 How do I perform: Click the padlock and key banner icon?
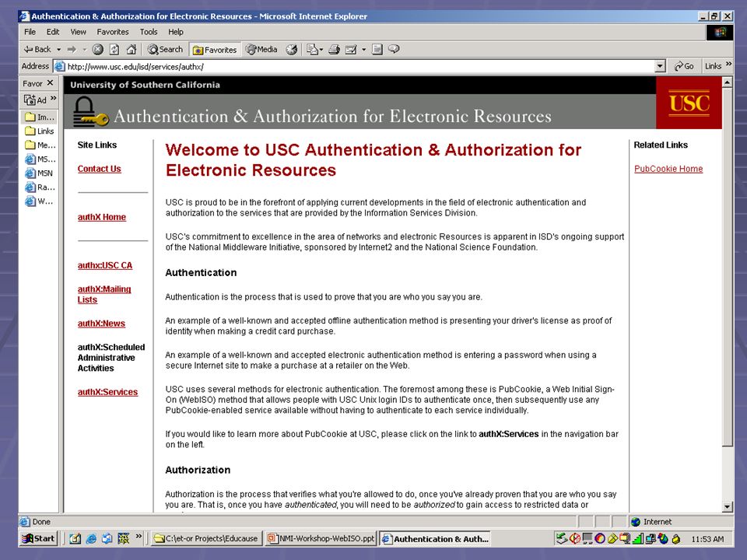[x=90, y=111]
